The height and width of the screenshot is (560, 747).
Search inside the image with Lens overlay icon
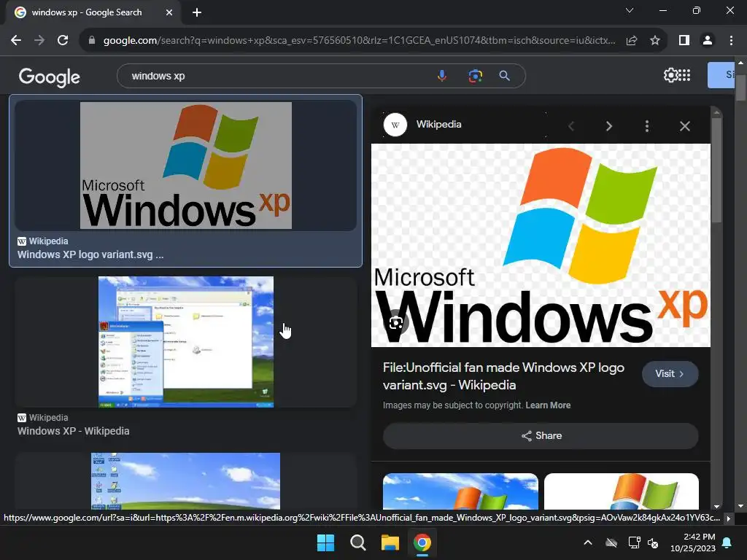click(396, 323)
